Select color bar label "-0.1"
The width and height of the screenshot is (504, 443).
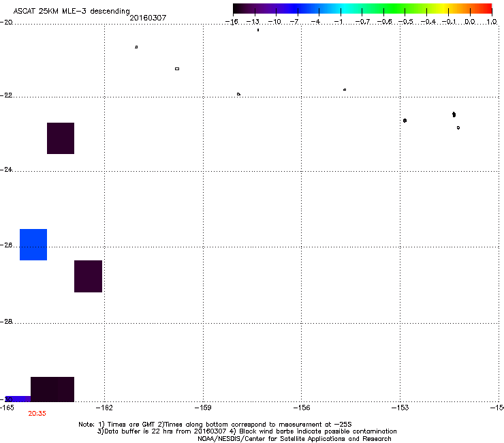point(449,22)
